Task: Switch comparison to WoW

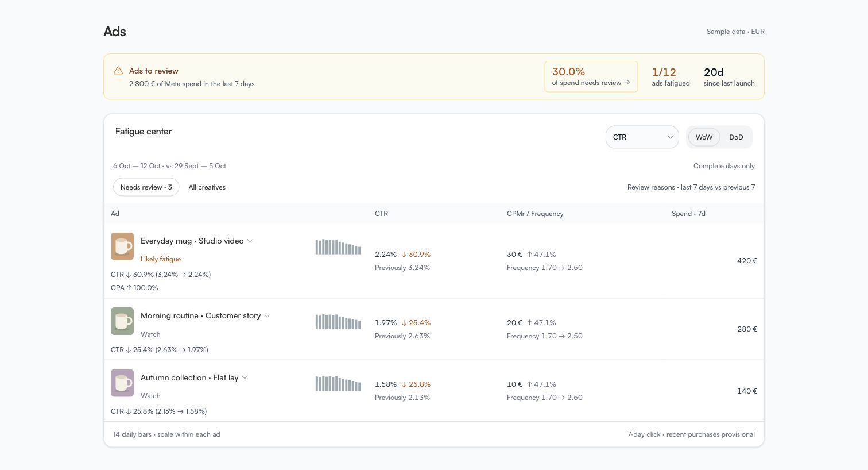Action: 704,137
